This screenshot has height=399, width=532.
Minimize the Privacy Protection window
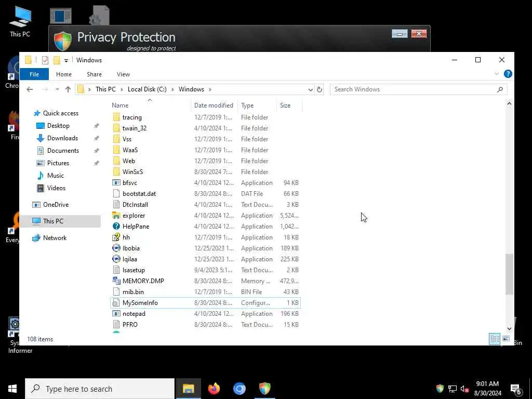click(400, 34)
